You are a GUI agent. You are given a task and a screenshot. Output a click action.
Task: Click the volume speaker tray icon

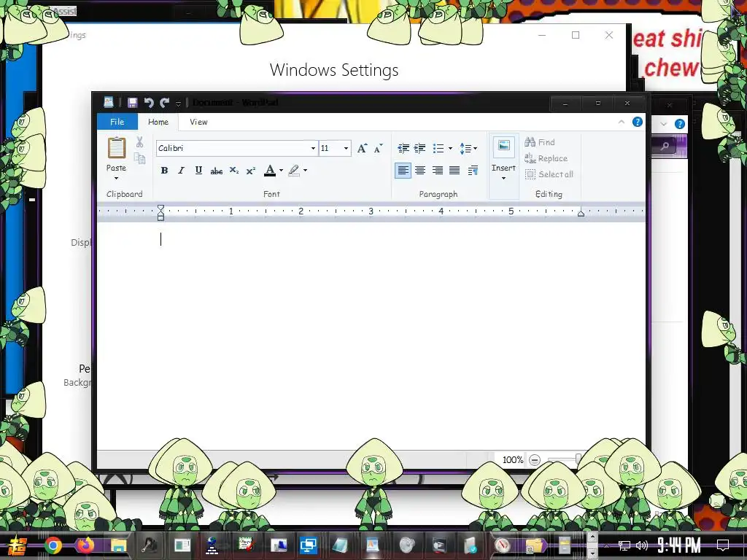point(642,545)
